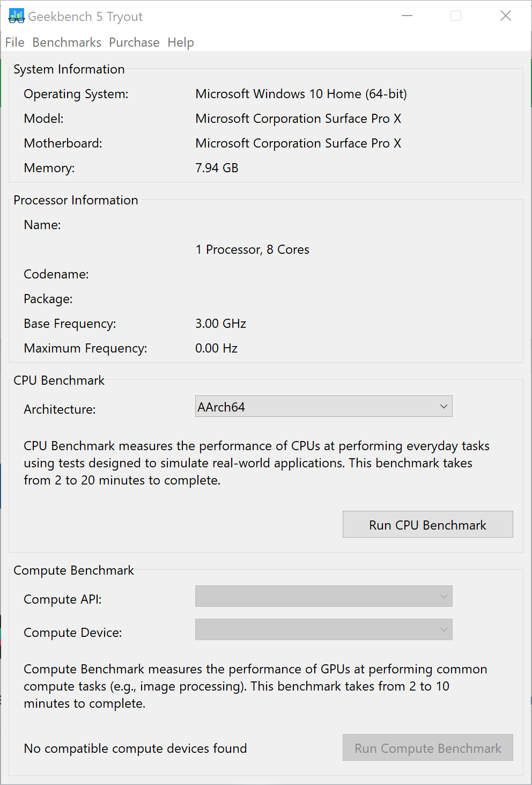This screenshot has width=532, height=785.
Task: Run the CPU Benchmark
Action: click(427, 524)
